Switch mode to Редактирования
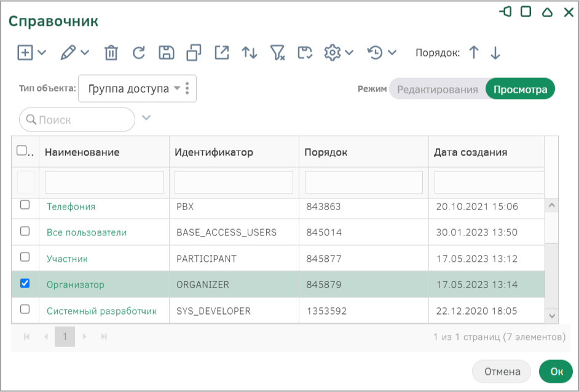The height and width of the screenshot is (392, 579). (x=437, y=89)
